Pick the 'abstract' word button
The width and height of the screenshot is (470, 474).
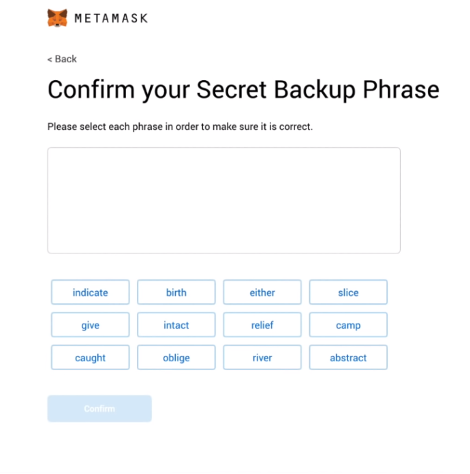pos(348,358)
